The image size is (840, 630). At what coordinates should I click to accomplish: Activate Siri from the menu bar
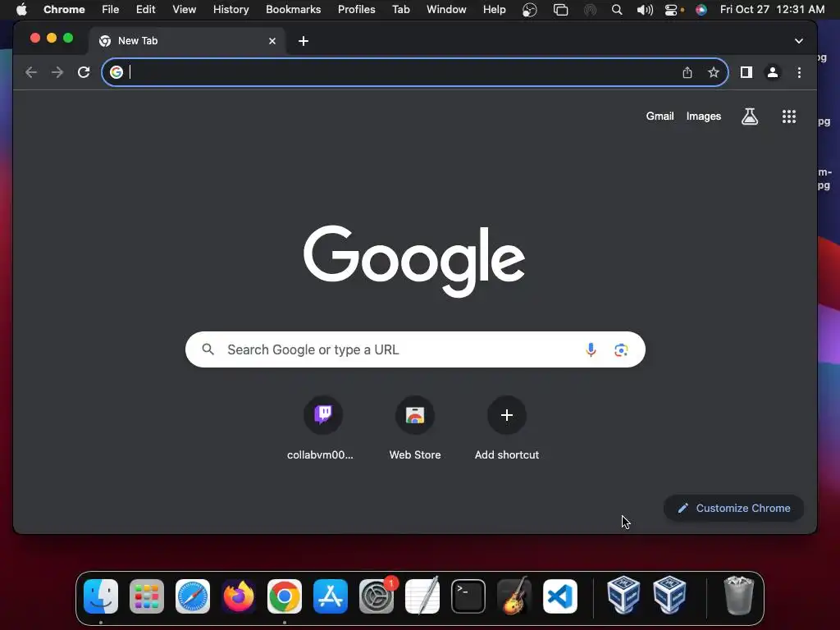coord(701,10)
